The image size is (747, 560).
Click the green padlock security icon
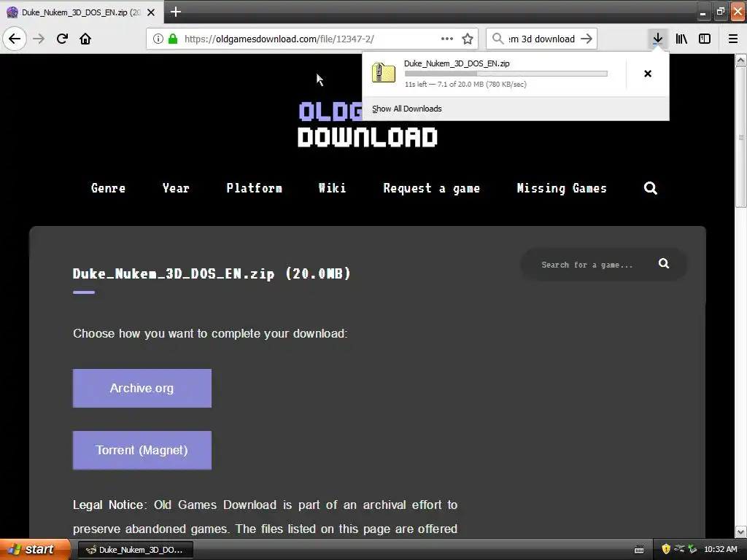pos(173,39)
